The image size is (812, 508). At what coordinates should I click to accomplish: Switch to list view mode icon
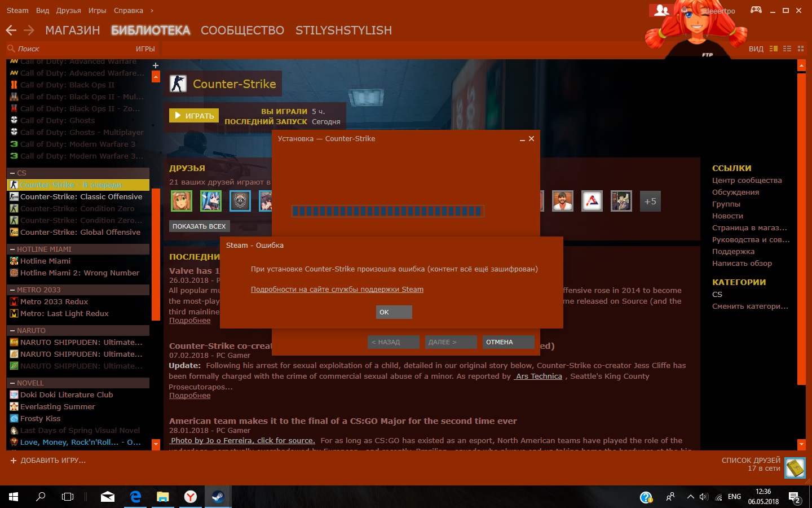(x=787, y=49)
